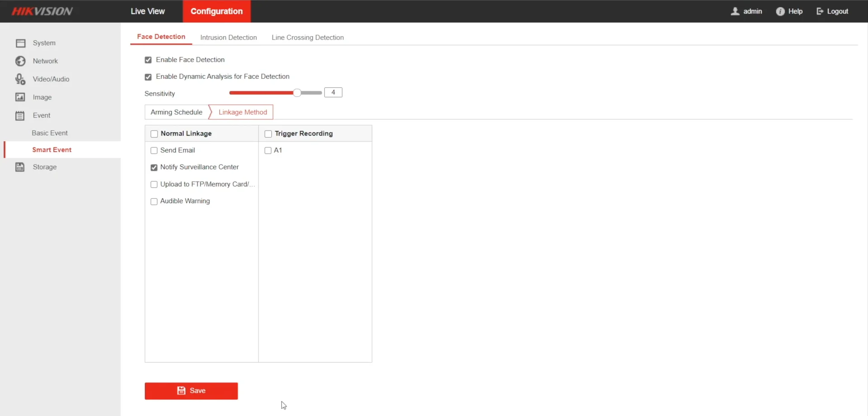The width and height of the screenshot is (868, 416).
Task: Open Basic Event settings
Action: click(50, 133)
